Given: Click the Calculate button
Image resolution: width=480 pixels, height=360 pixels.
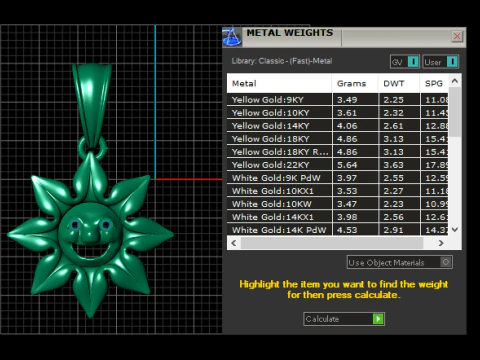Looking at the screenshot, I should pos(344,319).
